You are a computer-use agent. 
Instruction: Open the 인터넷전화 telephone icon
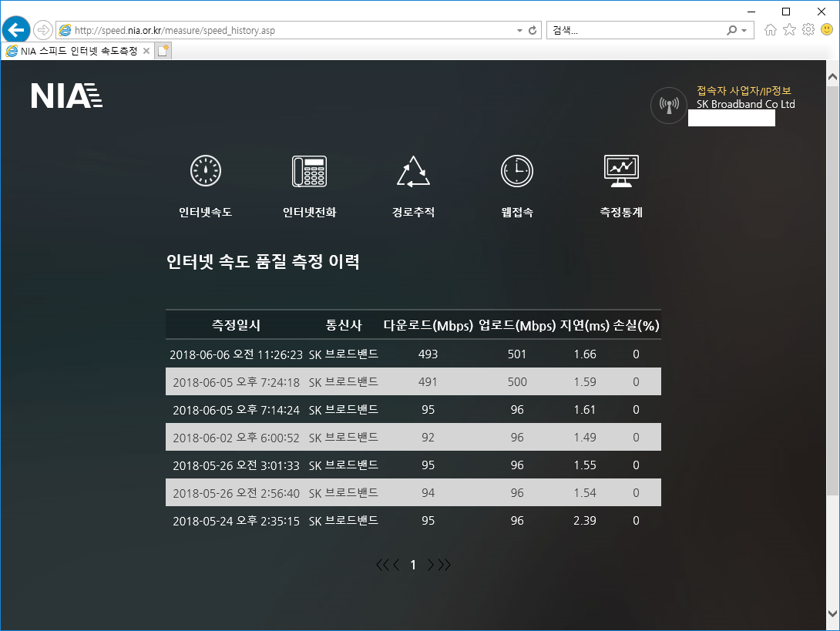tap(309, 171)
